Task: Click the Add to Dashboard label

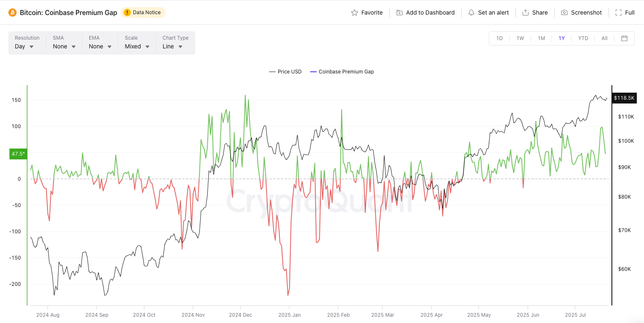Action: pyautogui.click(x=430, y=13)
